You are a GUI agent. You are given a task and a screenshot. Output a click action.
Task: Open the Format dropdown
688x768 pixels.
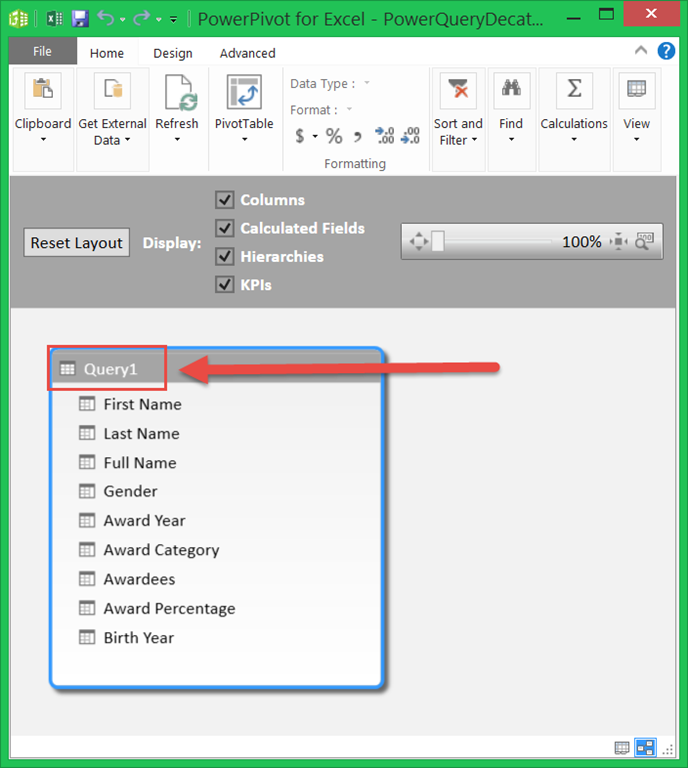[x=349, y=110]
